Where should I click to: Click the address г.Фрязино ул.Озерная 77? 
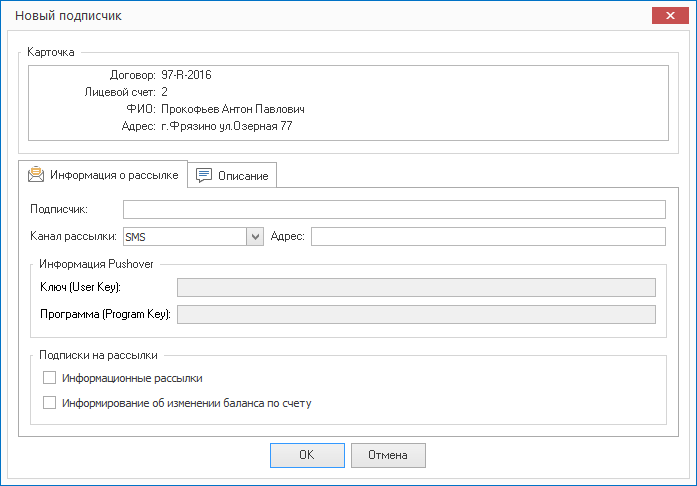(227, 126)
